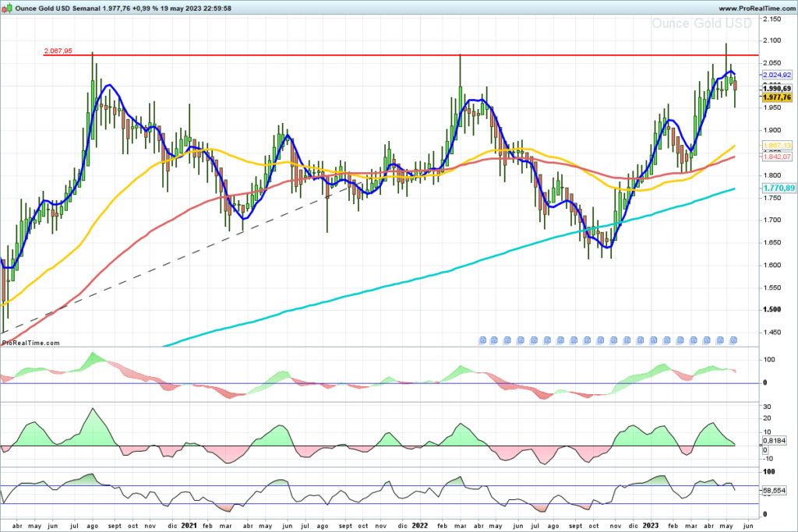Click the '30' scale label of the histogram panel
Image resolution: width=798 pixels, height=532 pixels.
(x=767, y=407)
